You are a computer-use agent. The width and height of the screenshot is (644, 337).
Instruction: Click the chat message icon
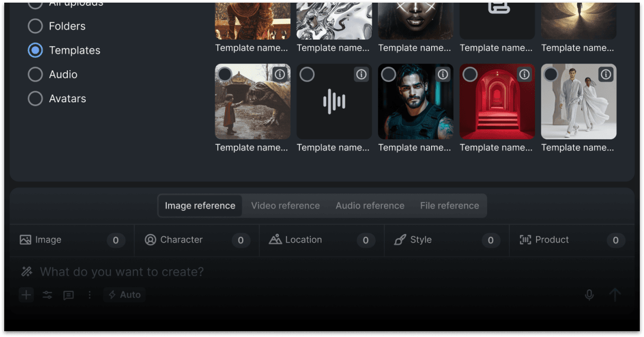point(68,295)
